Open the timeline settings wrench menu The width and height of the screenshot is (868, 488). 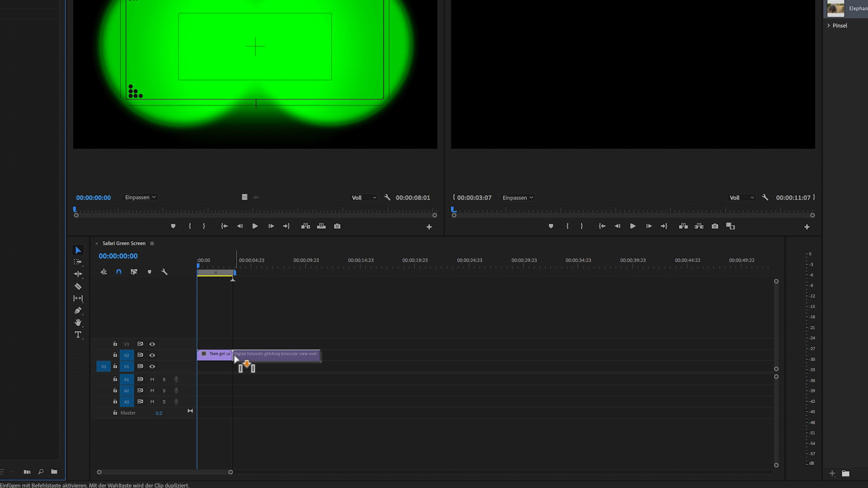coord(165,272)
